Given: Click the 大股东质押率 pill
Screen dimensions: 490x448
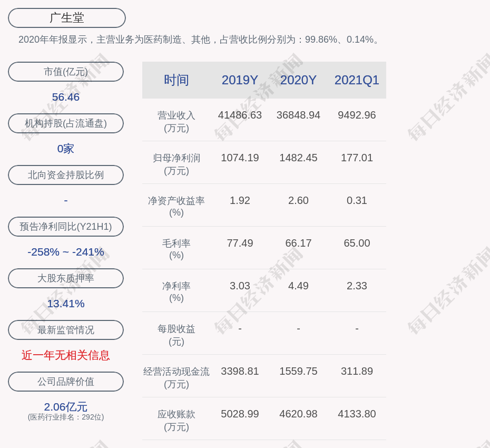Looking at the screenshot, I should pyautogui.click(x=66, y=278).
